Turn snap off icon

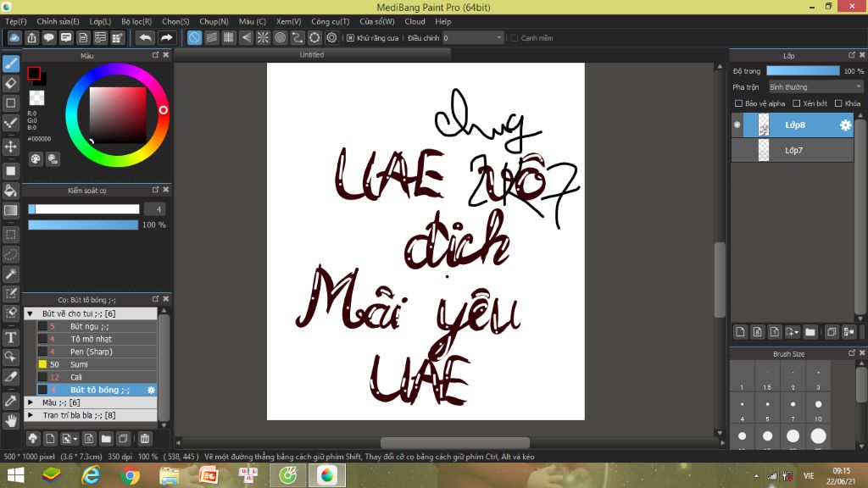(x=194, y=37)
